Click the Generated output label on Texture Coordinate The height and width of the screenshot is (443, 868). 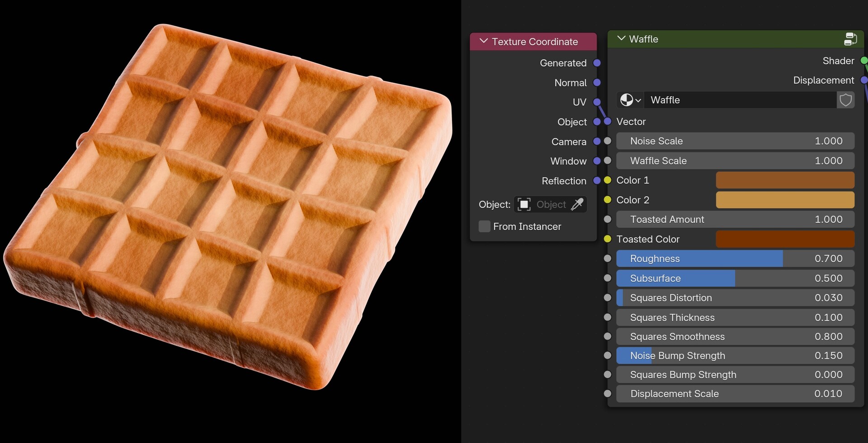(x=563, y=63)
